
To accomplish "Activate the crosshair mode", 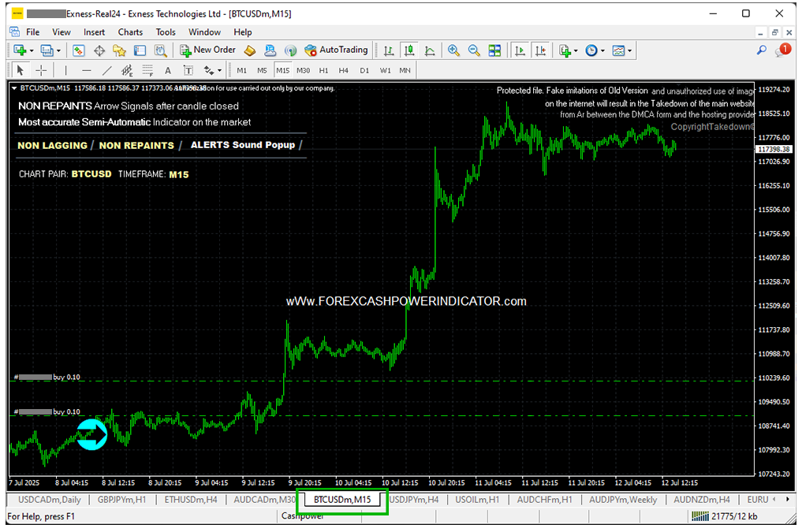I will 41,70.
